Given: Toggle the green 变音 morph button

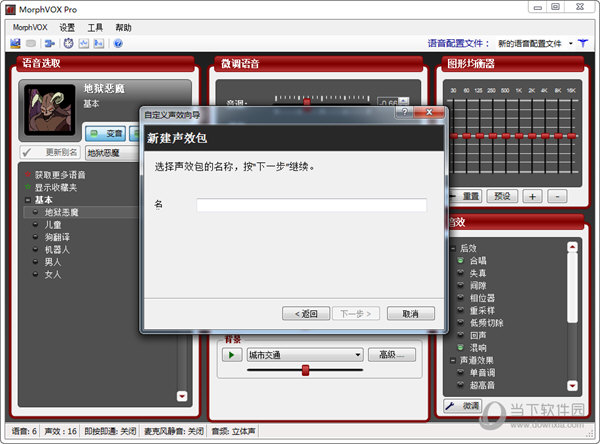Looking at the screenshot, I should point(106,133).
